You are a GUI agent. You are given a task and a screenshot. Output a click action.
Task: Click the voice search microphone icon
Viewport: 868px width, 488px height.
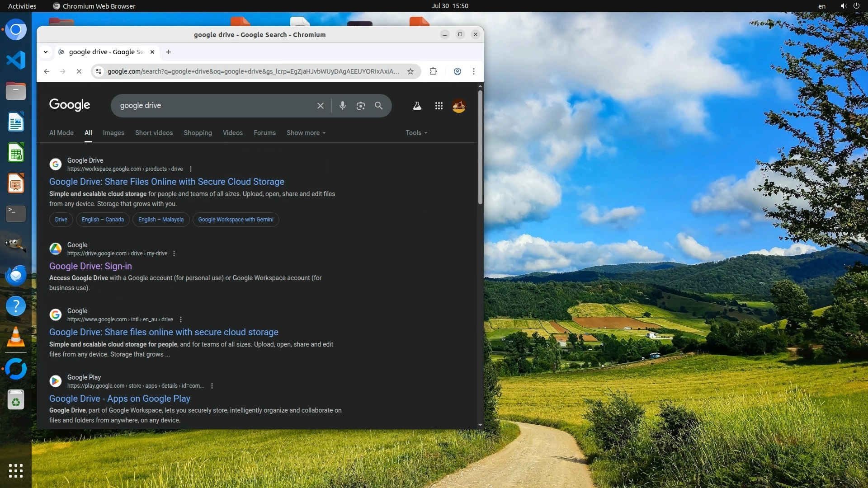(343, 106)
